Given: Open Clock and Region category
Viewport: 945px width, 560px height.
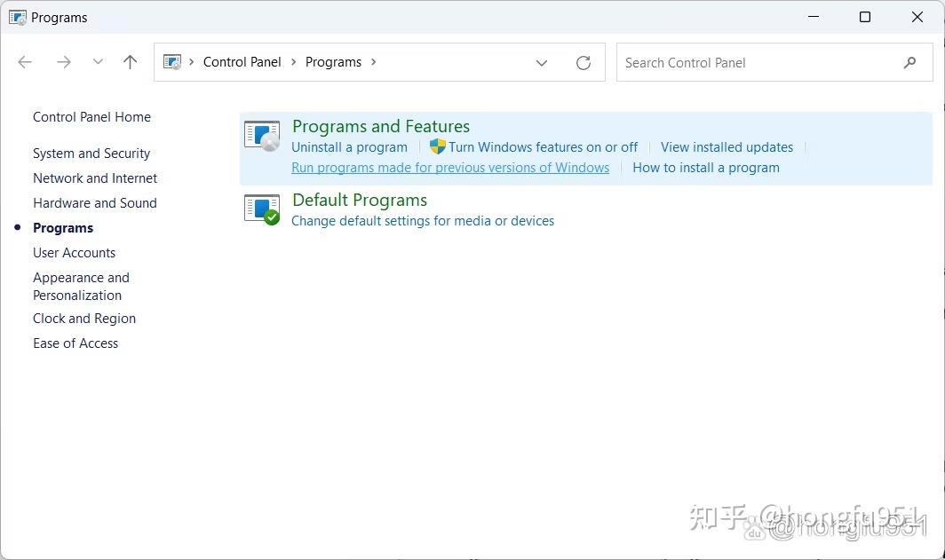Looking at the screenshot, I should point(84,319).
